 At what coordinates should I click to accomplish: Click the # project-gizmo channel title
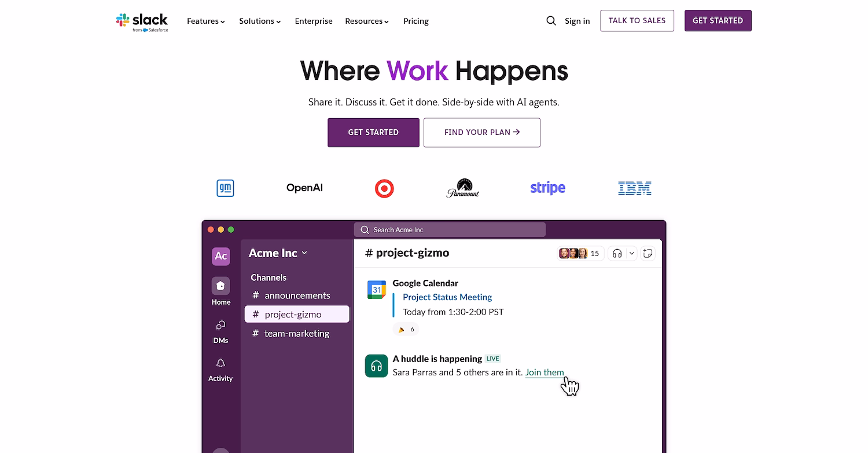(x=407, y=253)
